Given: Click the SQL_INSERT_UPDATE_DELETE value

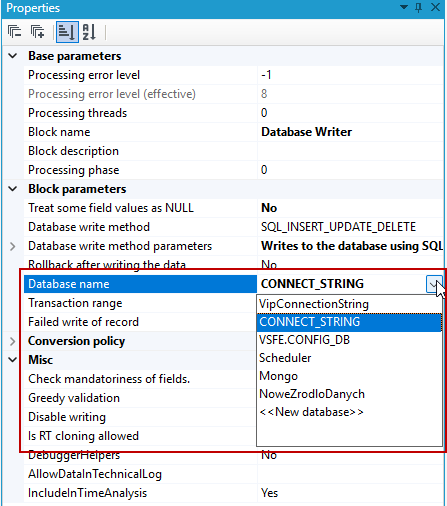Looking at the screenshot, I should coord(350,227).
